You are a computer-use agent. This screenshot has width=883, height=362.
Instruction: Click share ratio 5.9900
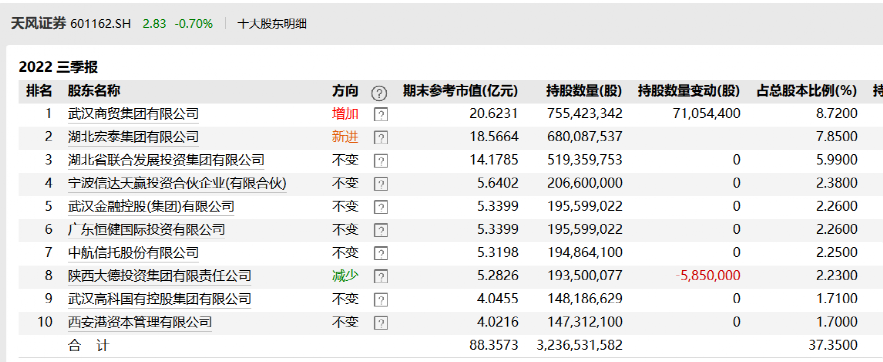point(837,160)
